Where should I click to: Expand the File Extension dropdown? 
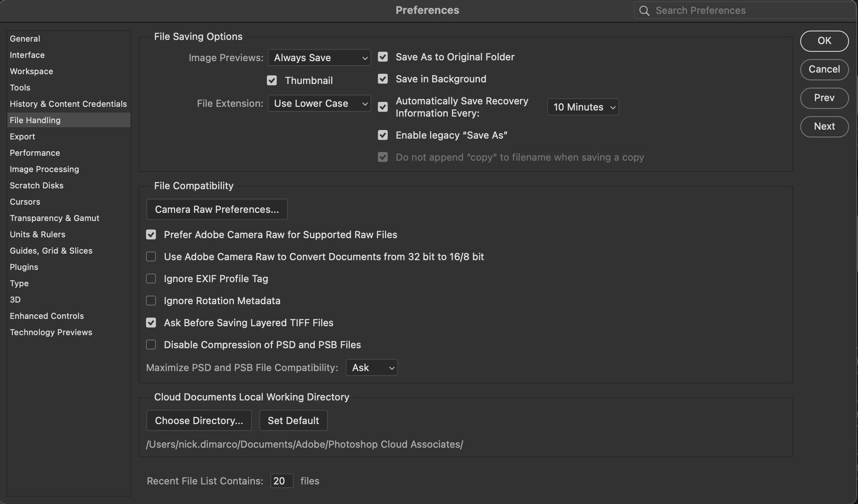319,104
